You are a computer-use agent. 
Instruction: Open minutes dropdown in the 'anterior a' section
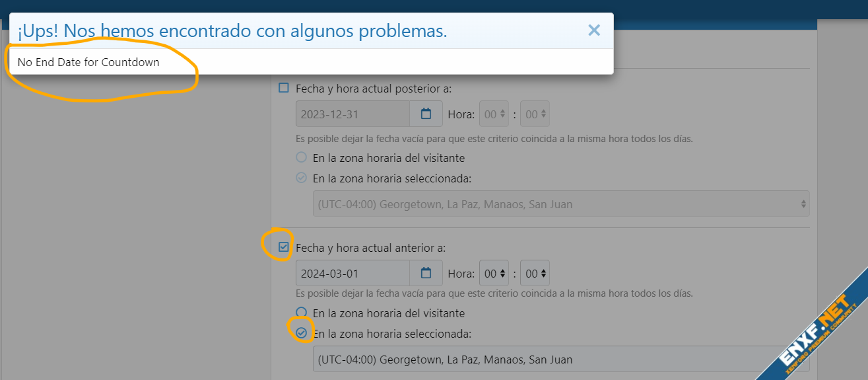click(535, 273)
